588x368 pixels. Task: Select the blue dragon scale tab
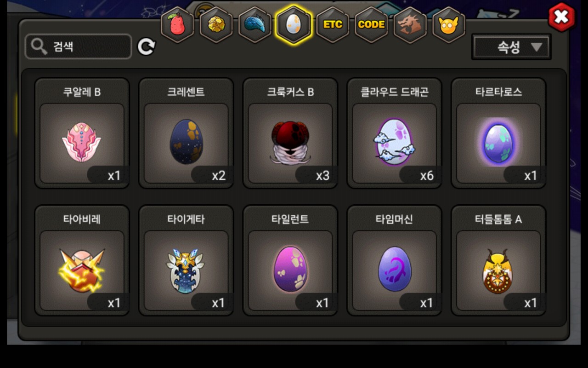255,25
